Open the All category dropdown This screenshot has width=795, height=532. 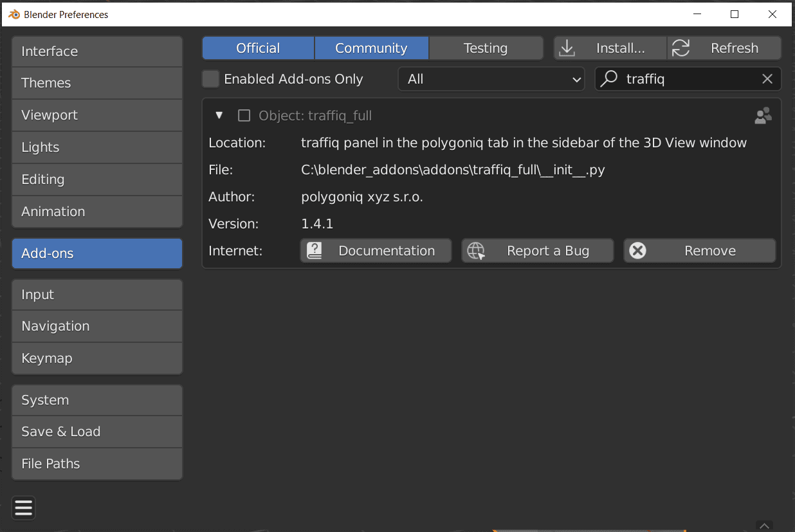click(x=491, y=78)
